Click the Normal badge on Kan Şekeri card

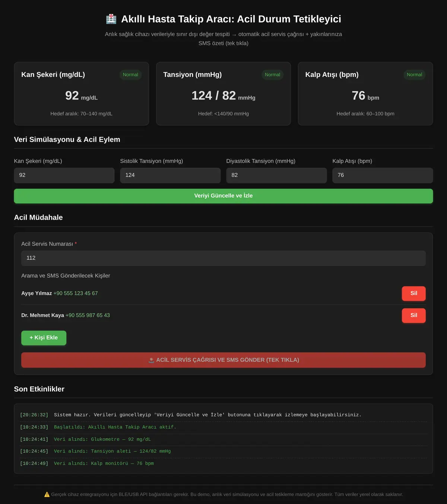click(x=130, y=75)
